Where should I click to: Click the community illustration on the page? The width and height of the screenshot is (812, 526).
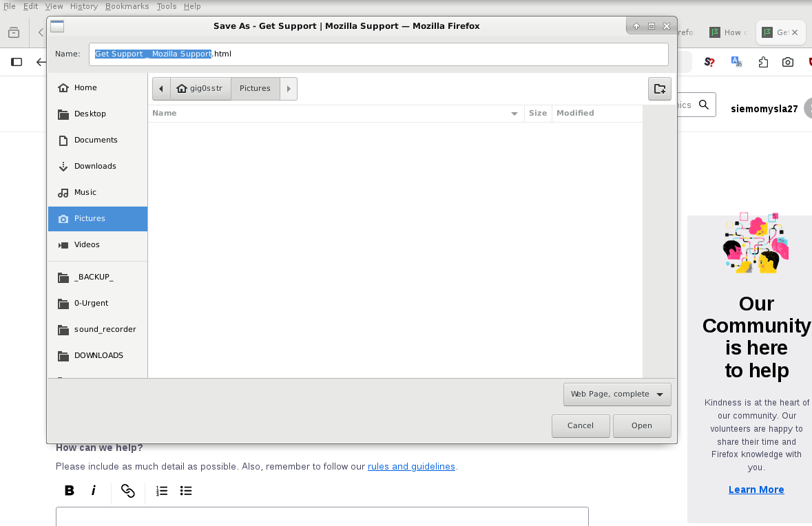point(756,242)
